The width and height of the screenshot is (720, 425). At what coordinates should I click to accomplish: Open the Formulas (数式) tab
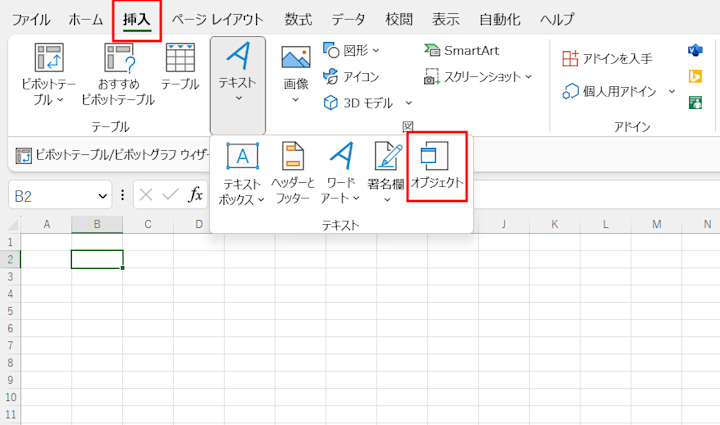click(x=298, y=20)
